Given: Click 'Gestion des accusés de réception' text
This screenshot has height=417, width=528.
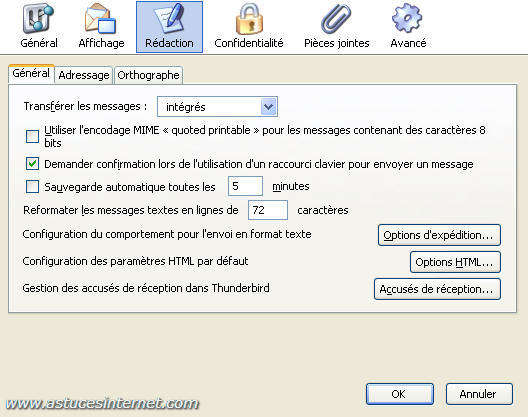Looking at the screenshot, I should click(146, 288).
